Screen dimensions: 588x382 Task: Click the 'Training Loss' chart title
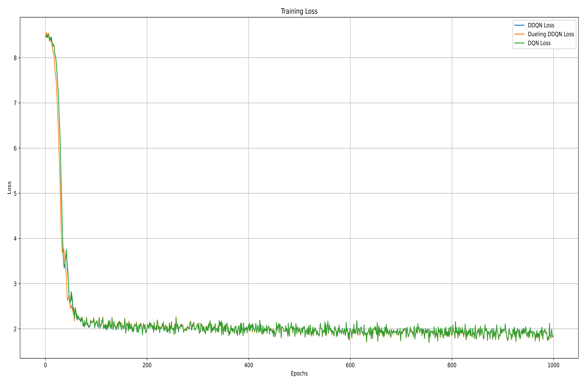(299, 11)
